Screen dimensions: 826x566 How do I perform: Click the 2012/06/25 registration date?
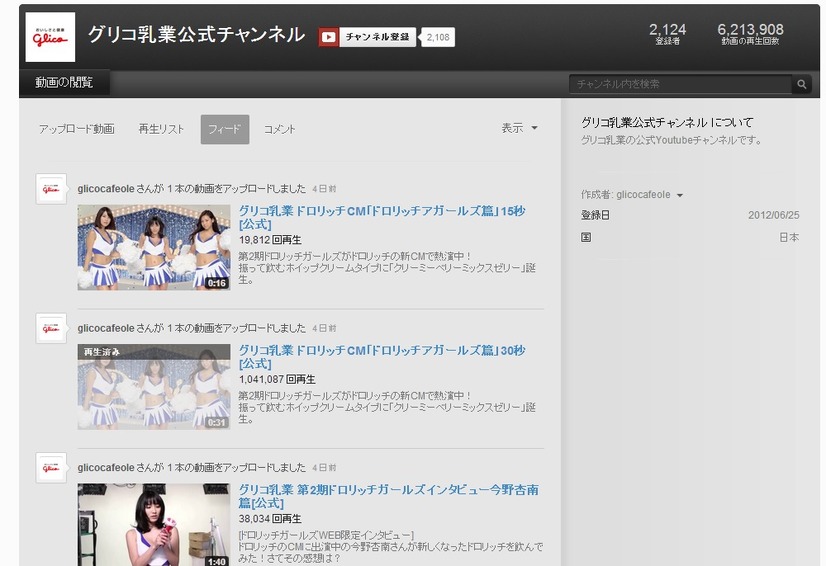tap(773, 216)
